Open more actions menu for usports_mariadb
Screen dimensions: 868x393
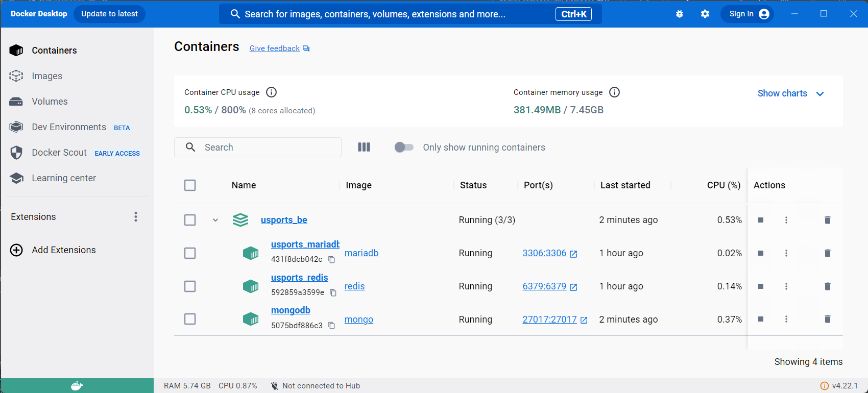(x=786, y=253)
